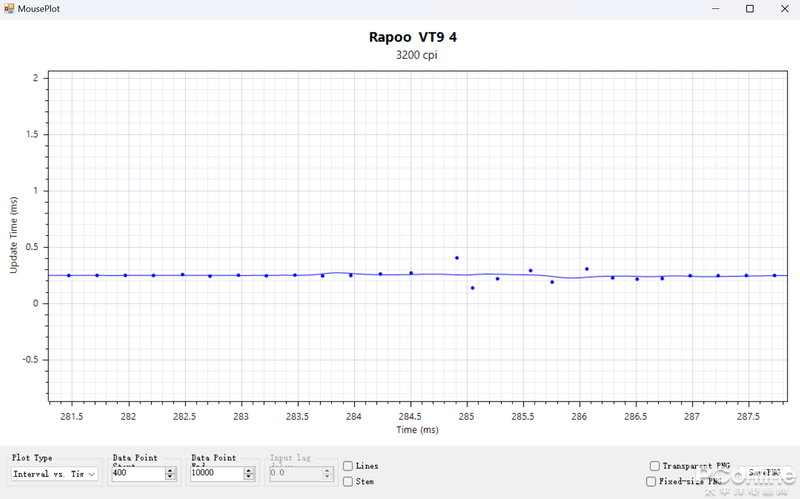Click the 3200 cpi subtitle text
Image resolution: width=800 pixels, height=499 pixels.
click(416, 55)
